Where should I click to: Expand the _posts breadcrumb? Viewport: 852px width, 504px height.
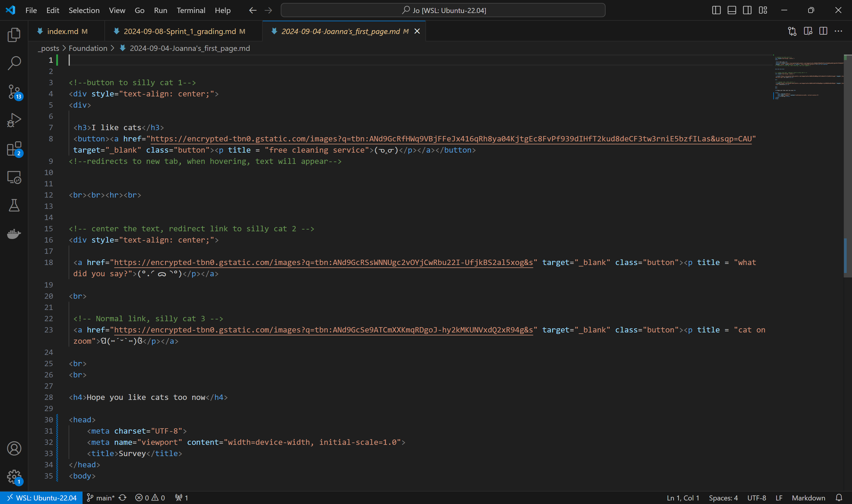tap(49, 48)
